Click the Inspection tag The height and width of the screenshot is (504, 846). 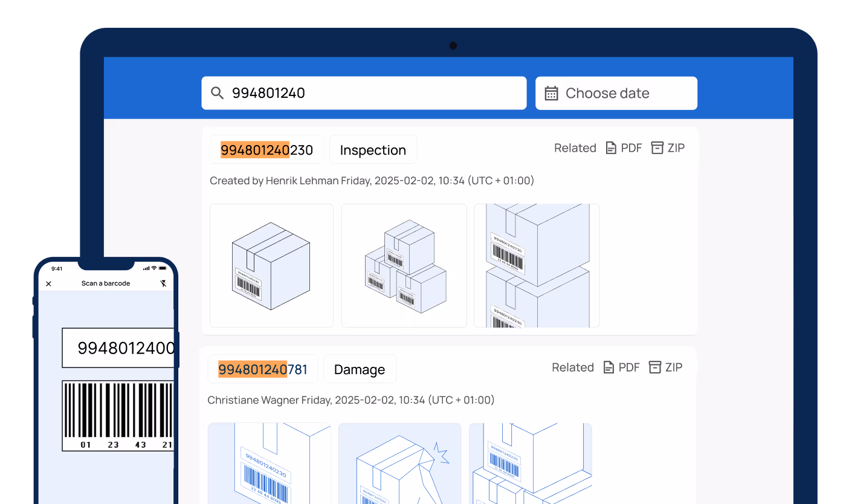pos(373,150)
